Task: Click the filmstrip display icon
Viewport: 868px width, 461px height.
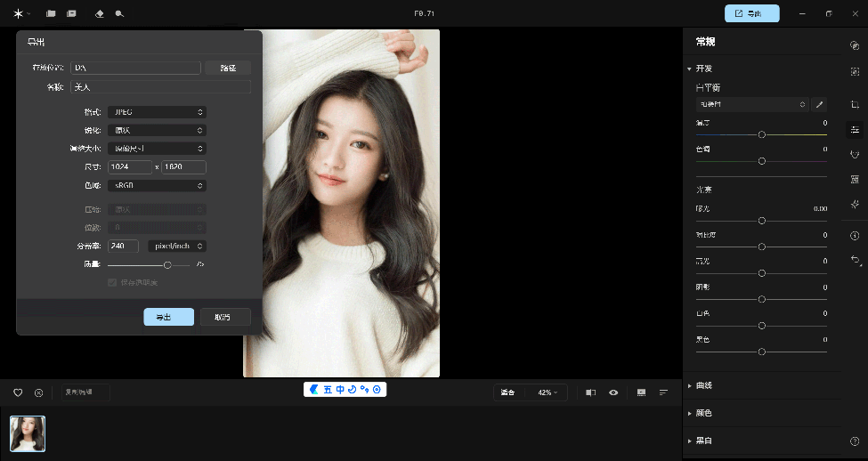Action: click(642, 392)
